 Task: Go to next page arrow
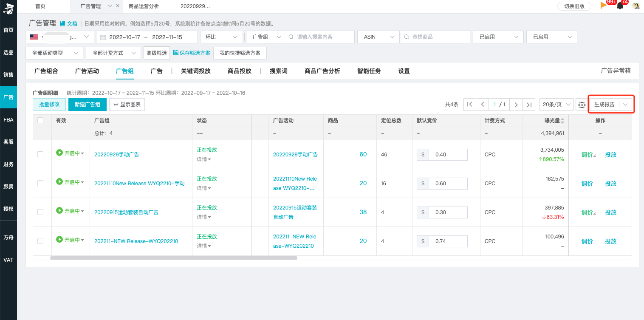tap(516, 105)
